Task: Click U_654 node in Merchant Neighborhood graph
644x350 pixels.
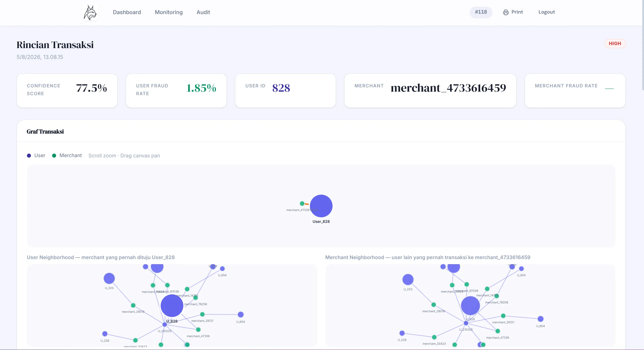Action: [x=521, y=269]
